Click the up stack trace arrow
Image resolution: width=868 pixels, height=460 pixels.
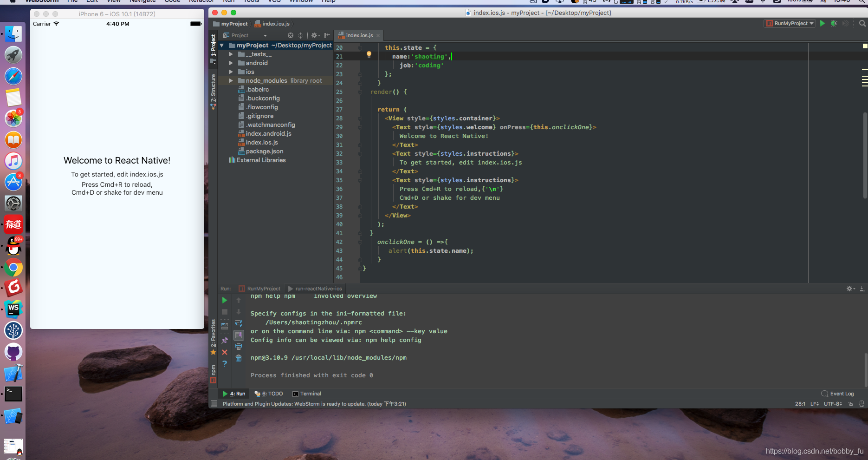point(239,301)
